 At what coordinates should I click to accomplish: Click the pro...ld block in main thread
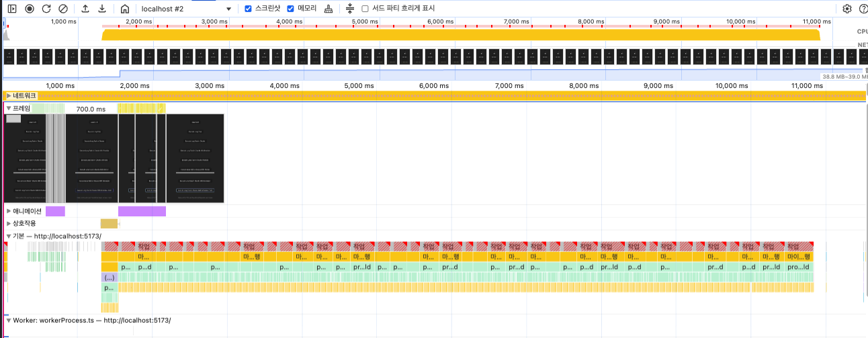[798, 267]
